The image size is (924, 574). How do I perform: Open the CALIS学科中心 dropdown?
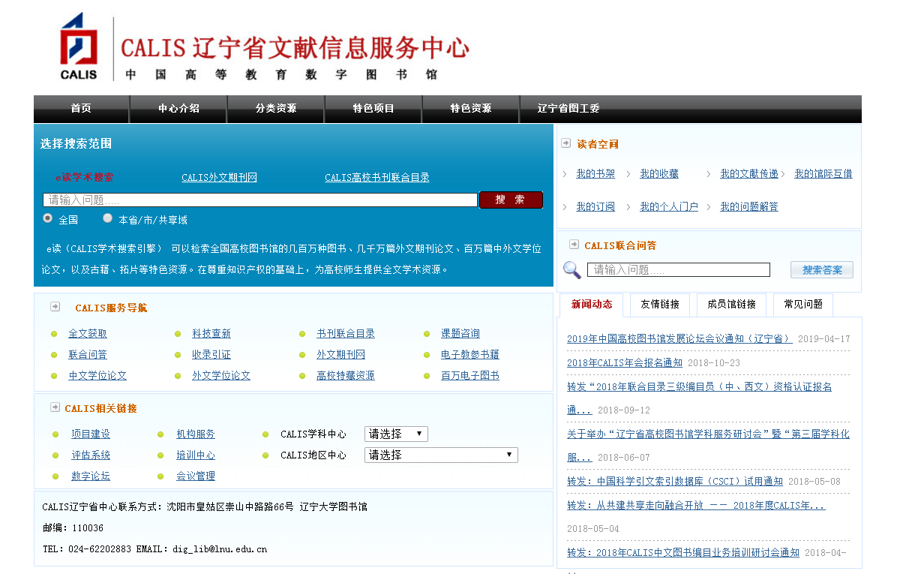[x=396, y=434]
